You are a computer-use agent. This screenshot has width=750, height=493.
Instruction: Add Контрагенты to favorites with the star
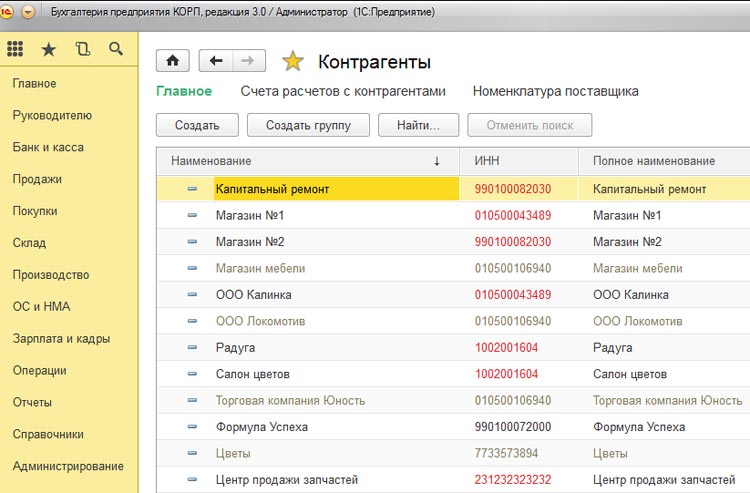(292, 62)
